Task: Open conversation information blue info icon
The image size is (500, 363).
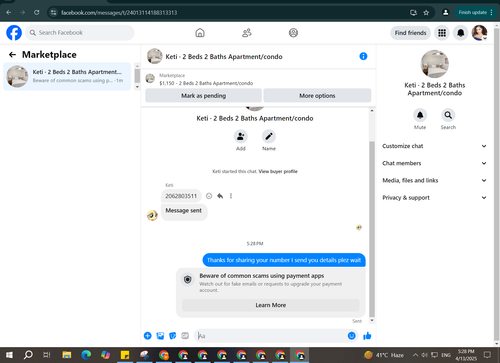Action: point(363,56)
